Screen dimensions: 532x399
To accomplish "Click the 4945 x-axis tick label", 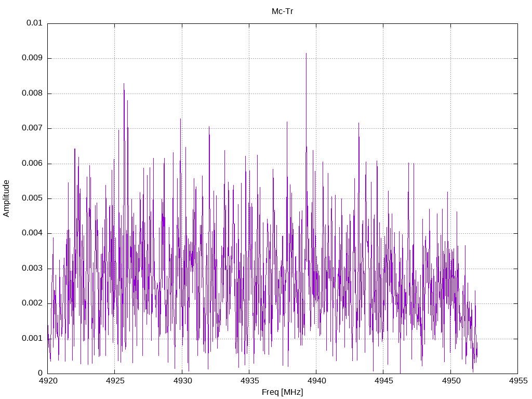I will tap(384, 381).
